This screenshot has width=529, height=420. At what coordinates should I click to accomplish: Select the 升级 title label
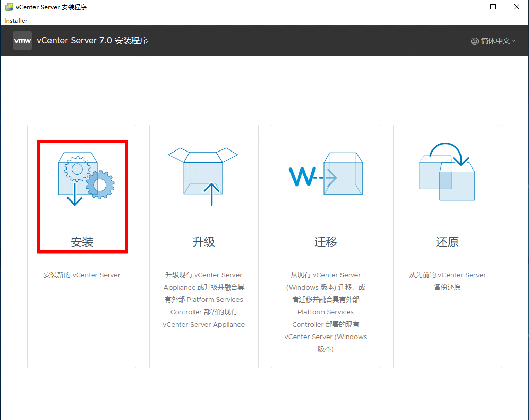203,242
